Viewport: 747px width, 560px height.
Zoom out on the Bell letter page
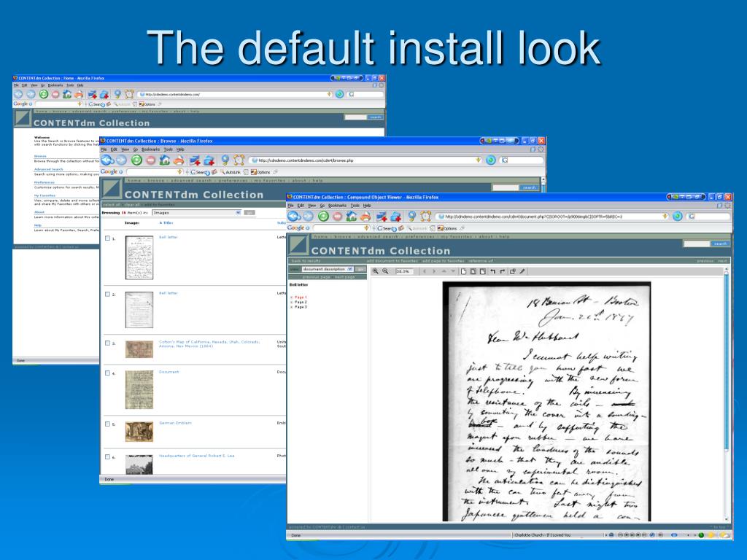tap(385, 271)
